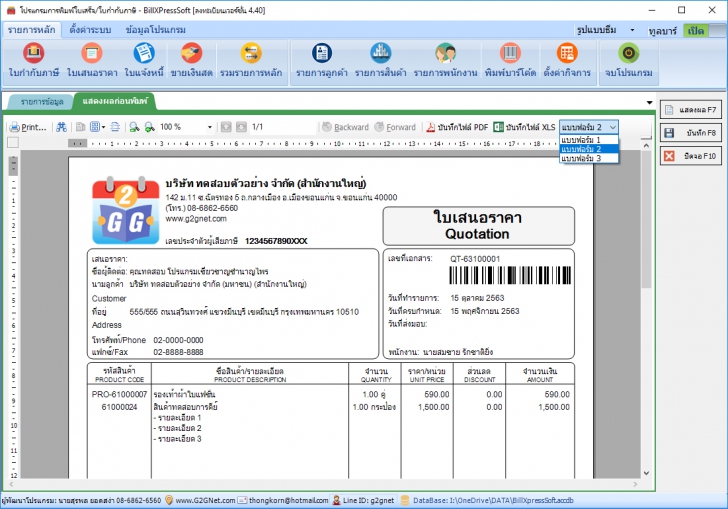Image resolution: width=728 pixels, height=509 pixels.
Task: Open the แบบฟอร์ม 2 form combo box
Action: coord(589,127)
